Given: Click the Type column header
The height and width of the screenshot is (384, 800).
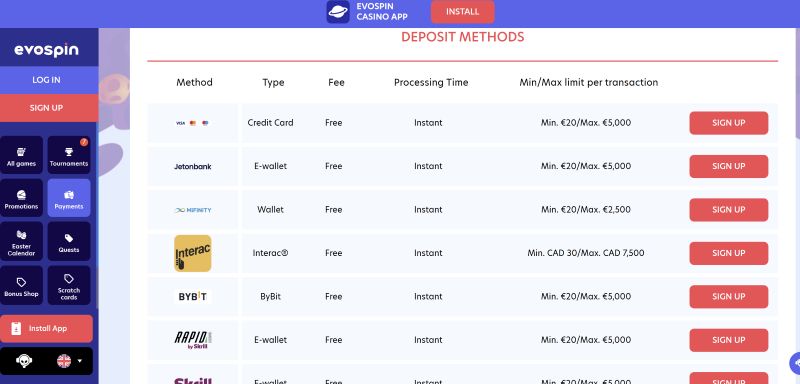Looking at the screenshot, I should coord(273,82).
